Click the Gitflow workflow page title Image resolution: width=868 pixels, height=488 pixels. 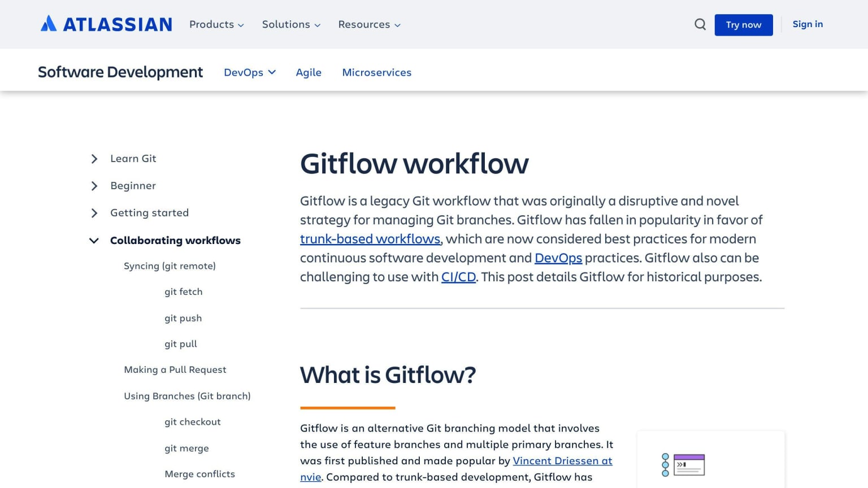click(414, 164)
